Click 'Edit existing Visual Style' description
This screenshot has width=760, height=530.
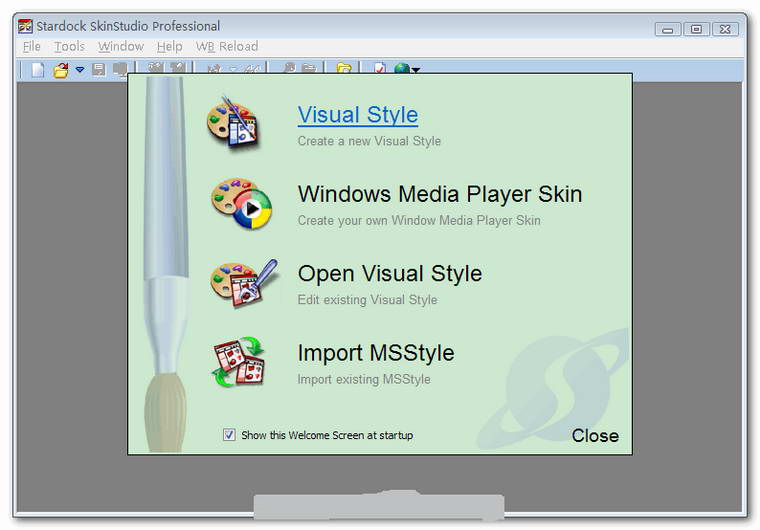pos(367,300)
